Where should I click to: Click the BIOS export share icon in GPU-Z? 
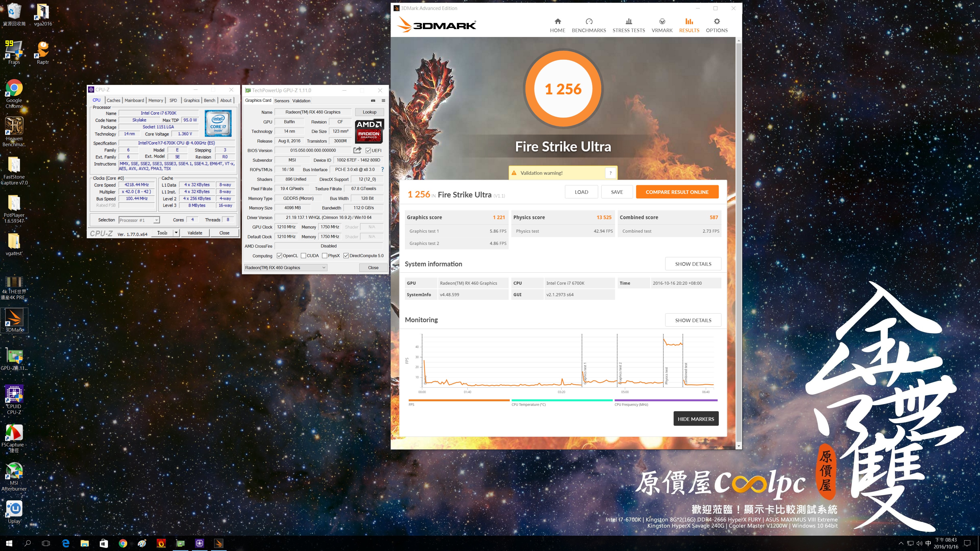pos(357,150)
